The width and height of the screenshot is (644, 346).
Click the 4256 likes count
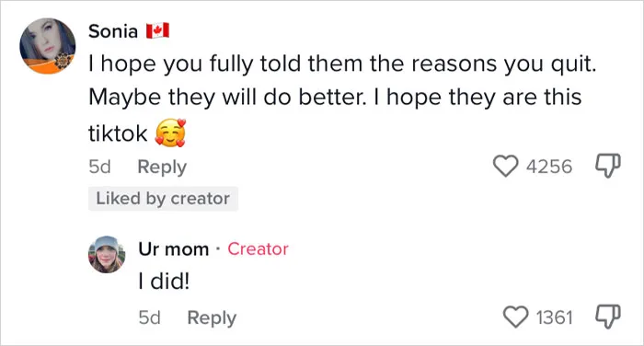[x=549, y=167]
